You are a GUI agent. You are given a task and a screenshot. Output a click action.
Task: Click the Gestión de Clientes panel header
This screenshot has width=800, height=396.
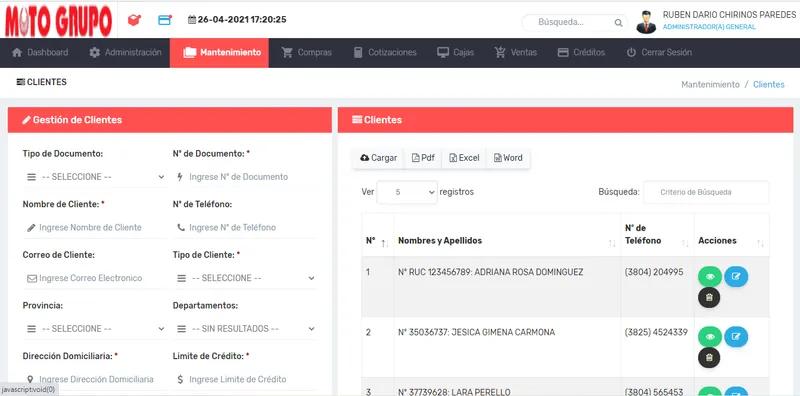(169, 120)
